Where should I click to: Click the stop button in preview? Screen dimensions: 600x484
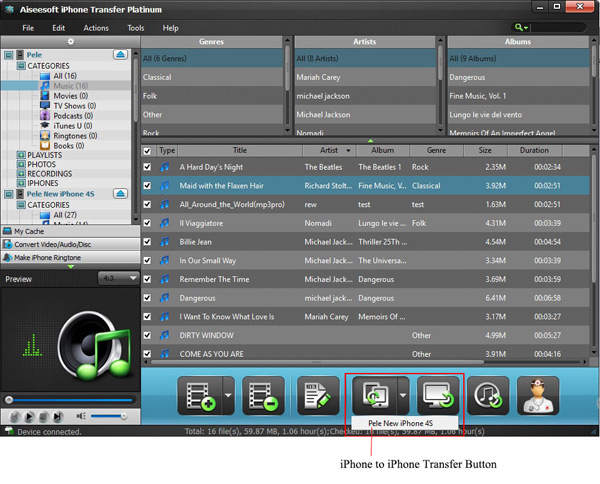pos(43,416)
